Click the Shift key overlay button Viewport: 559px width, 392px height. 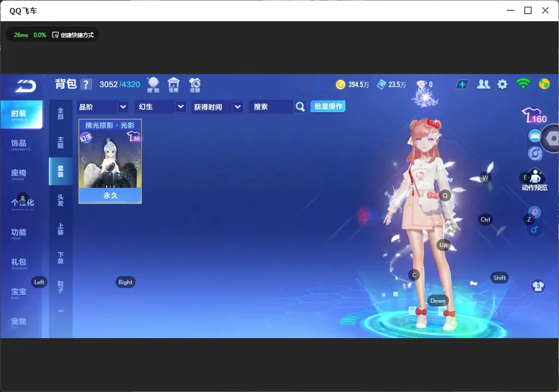click(x=500, y=278)
